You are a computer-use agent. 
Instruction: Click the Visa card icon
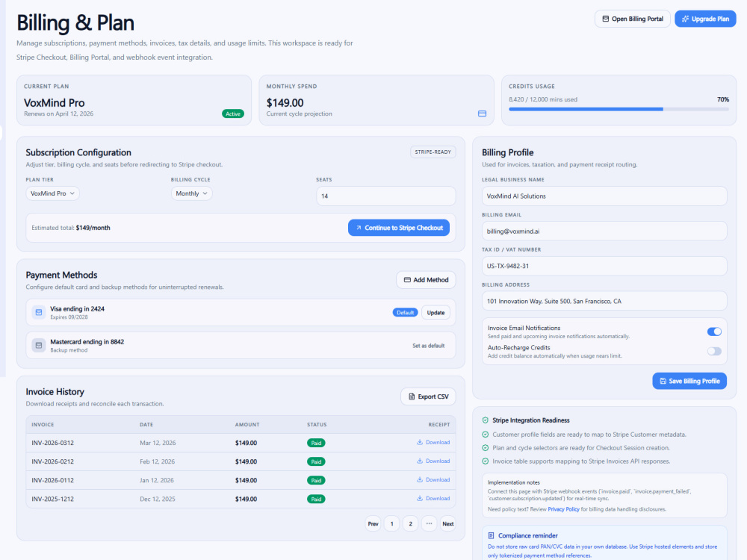point(39,312)
